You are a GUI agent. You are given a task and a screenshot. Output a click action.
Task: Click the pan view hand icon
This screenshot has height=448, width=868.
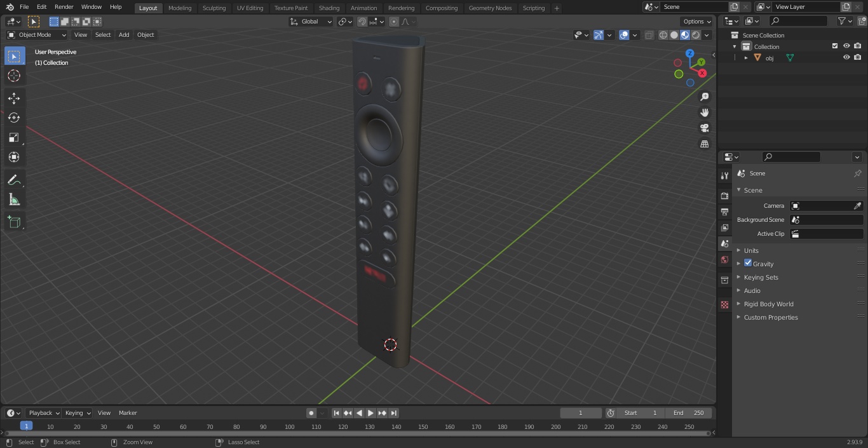coord(705,112)
